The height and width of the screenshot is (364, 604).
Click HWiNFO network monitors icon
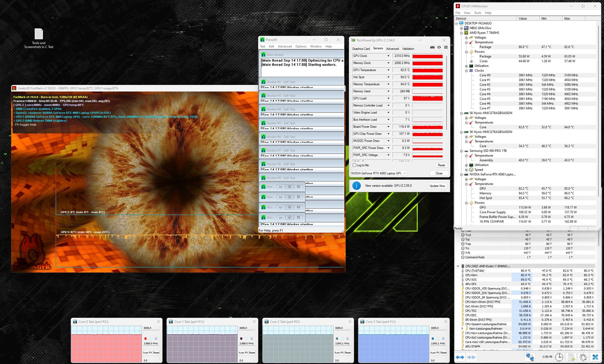tap(530, 357)
